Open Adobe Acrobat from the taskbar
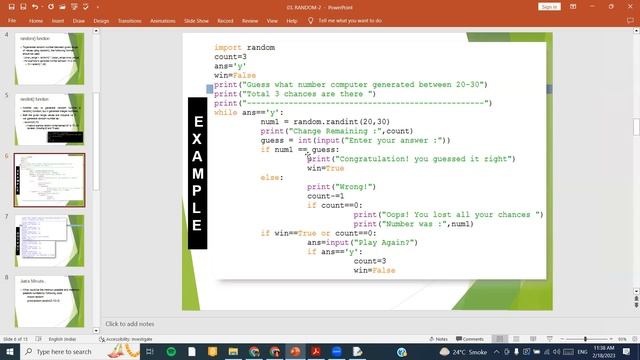 [316, 351]
